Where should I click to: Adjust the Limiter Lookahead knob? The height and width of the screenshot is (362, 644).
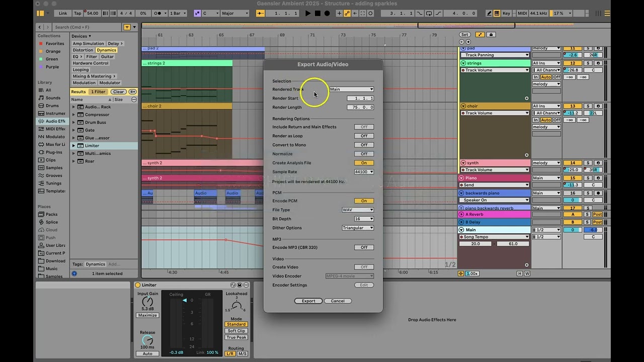pos(236,306)
